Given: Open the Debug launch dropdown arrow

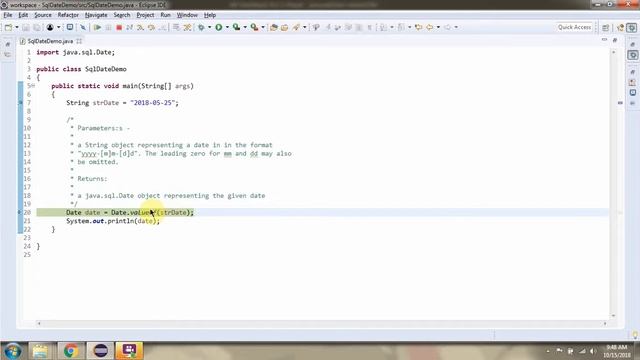Looking at the screenshot, I should click(x=209, y=27).
